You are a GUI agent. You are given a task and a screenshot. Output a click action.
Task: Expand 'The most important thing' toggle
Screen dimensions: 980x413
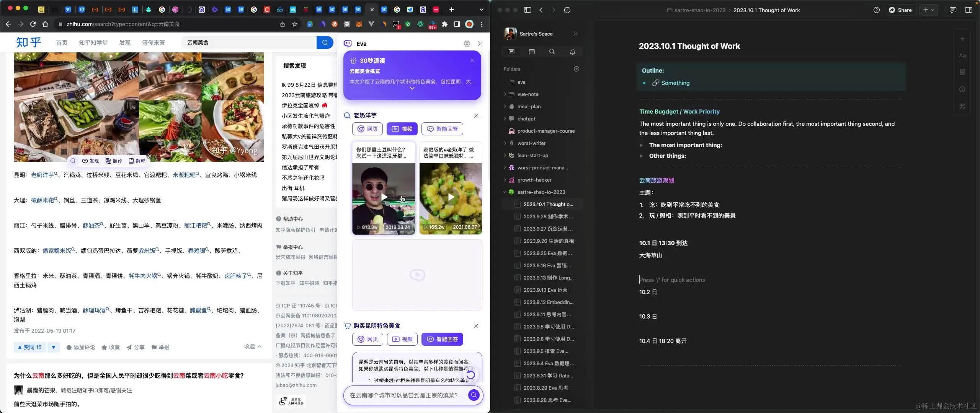pyautogui.click(x=641, y=145)
